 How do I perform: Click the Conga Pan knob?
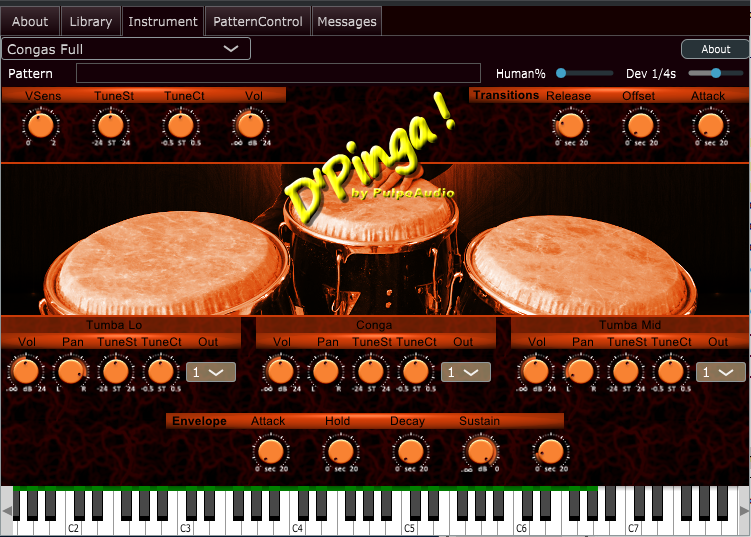(326, 371)
